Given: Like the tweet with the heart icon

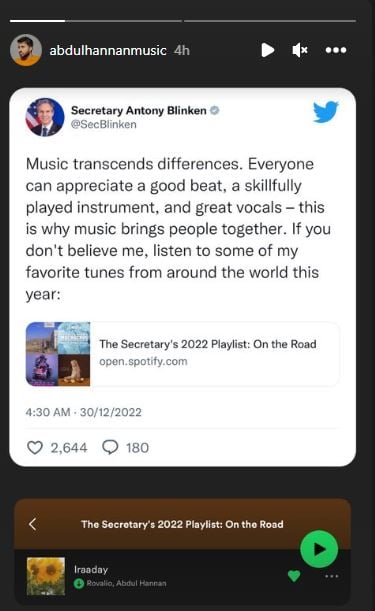Looking at the screenshot, I should point(35,447).
